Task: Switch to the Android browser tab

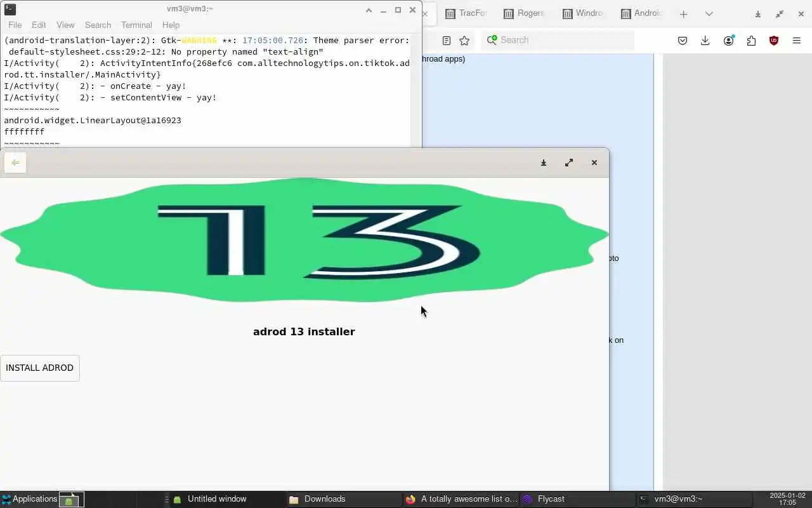Action: coord(641,13)
